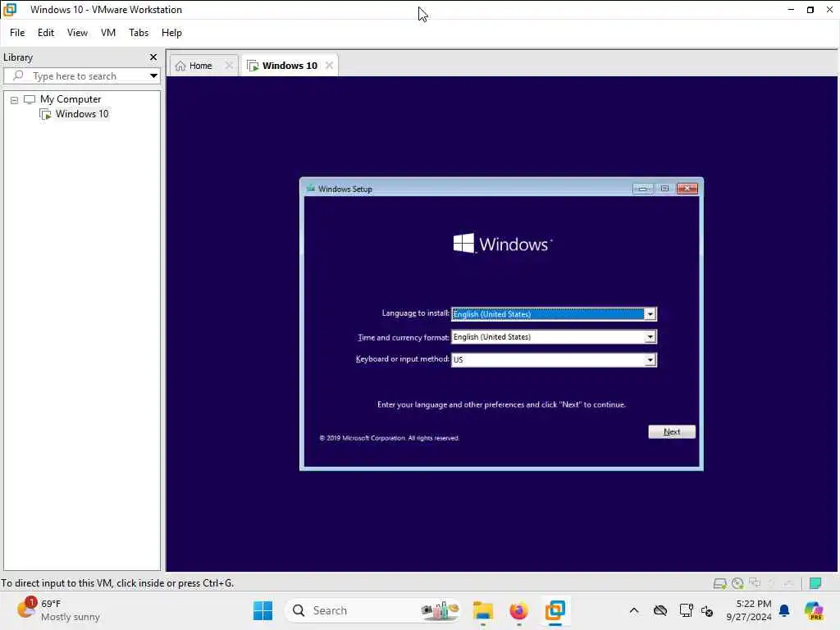This screenshot has width=840, height=630.
Task: Click the My Computer monitor icon
Action: click(30, 99)
